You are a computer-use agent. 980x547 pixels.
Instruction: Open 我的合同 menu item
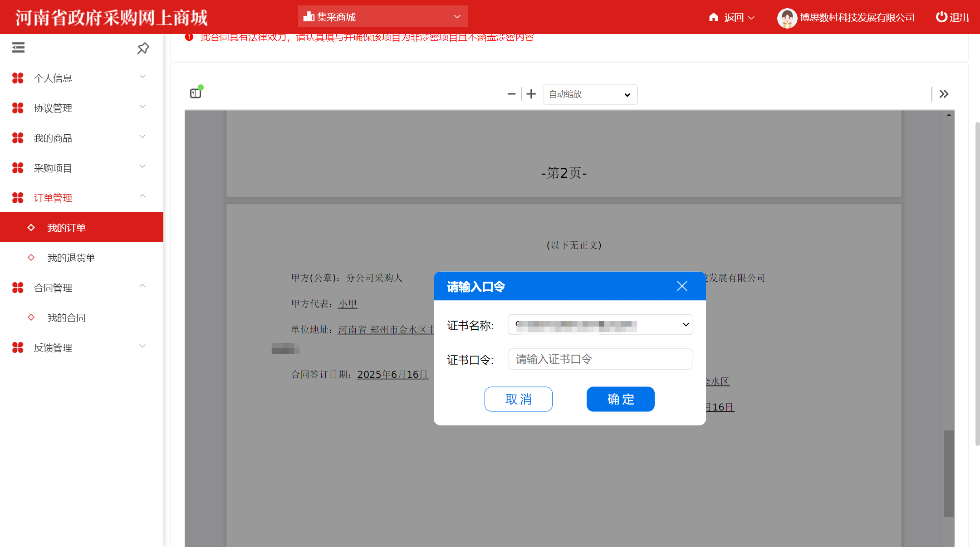click(82, 317)
